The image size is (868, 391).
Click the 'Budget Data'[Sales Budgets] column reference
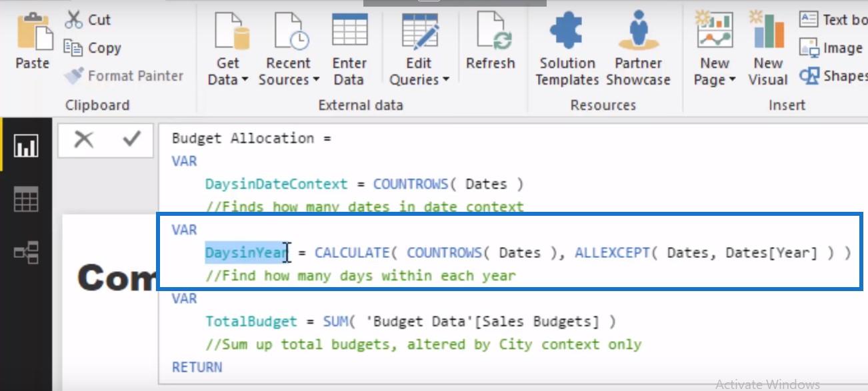482,322
